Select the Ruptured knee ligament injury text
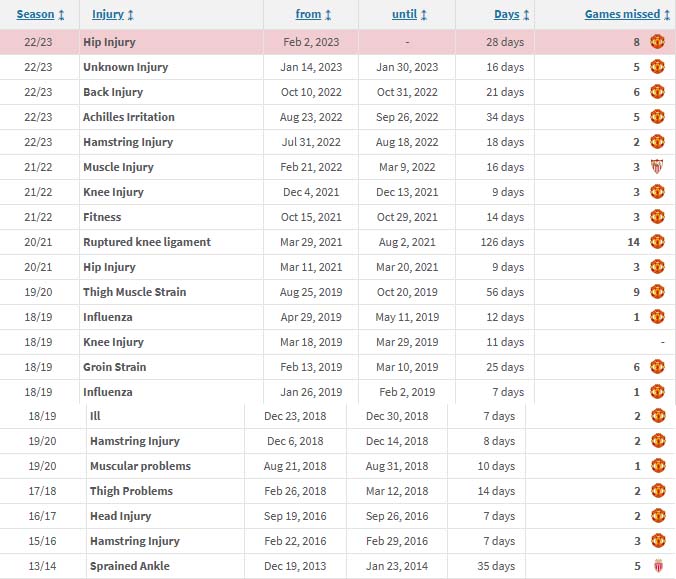This screenshot has width=676, height=579. pos(147,242)
